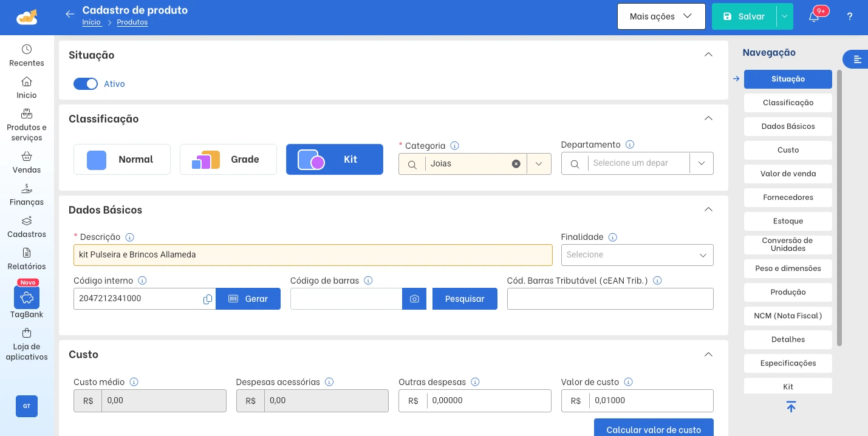Open the notifications bell
The image size is (868, 436).
coord(814,16)
